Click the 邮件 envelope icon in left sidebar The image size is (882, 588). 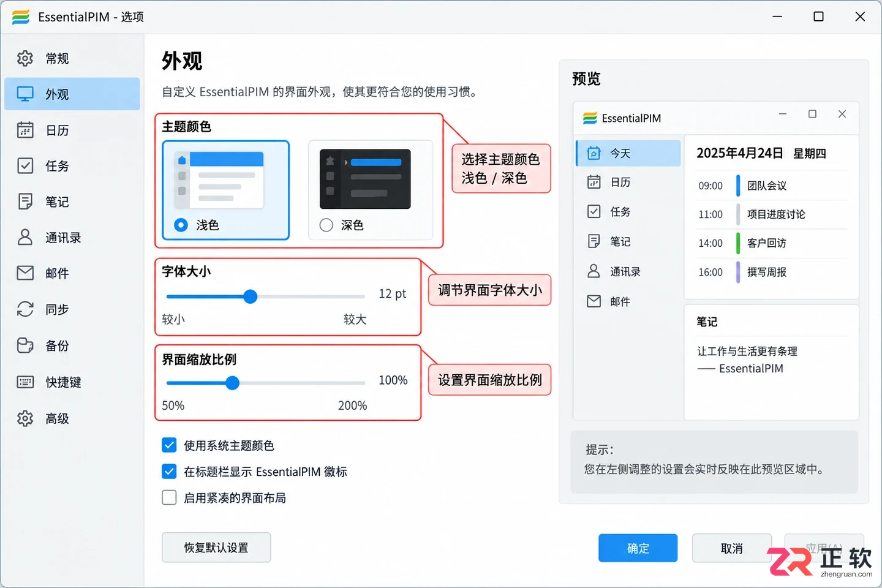click(x=25, y=273)
